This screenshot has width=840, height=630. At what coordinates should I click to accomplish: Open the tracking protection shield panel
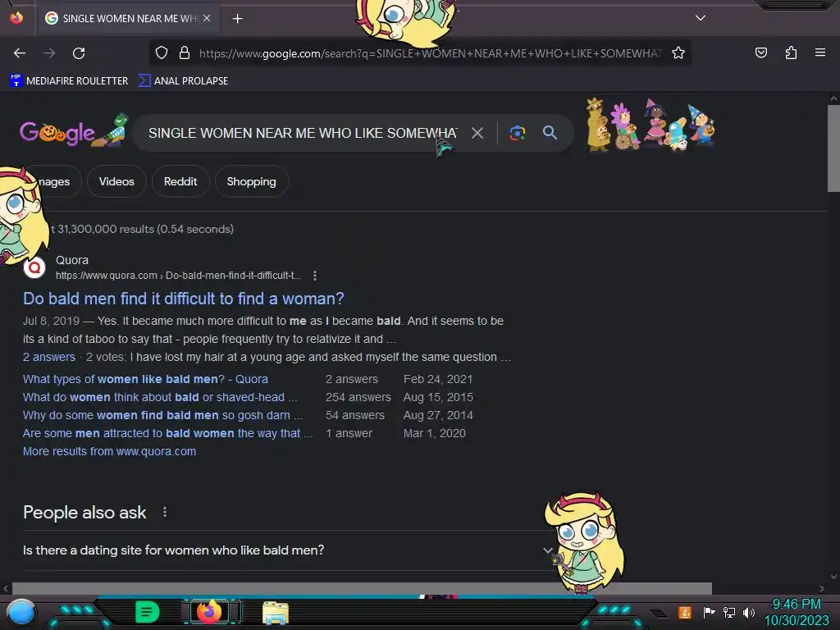coord(162,52)
